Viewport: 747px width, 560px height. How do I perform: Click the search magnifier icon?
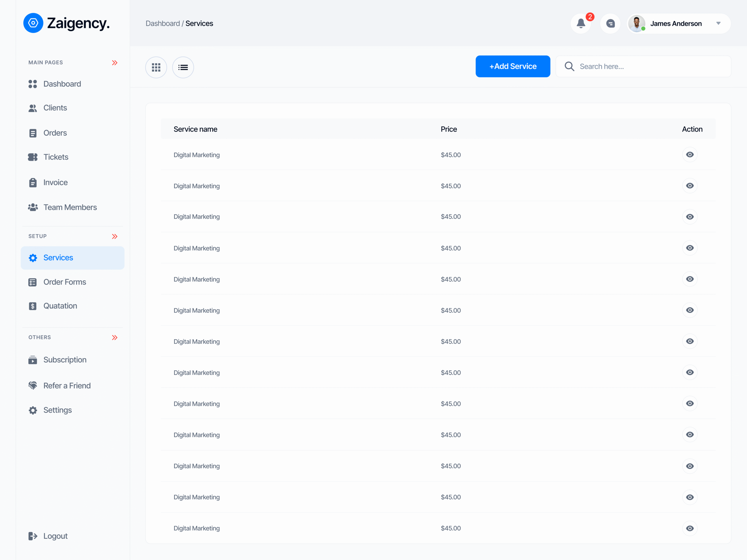[x=569, y=66]
